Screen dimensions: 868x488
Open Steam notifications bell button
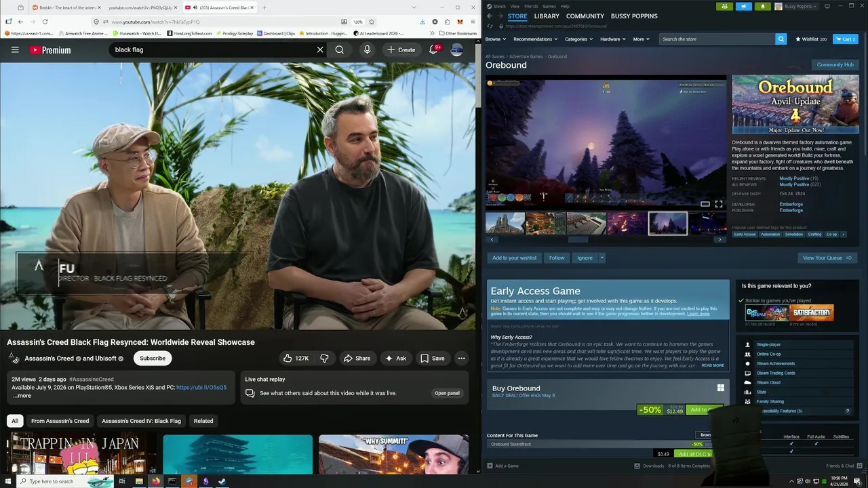[762, 6]
